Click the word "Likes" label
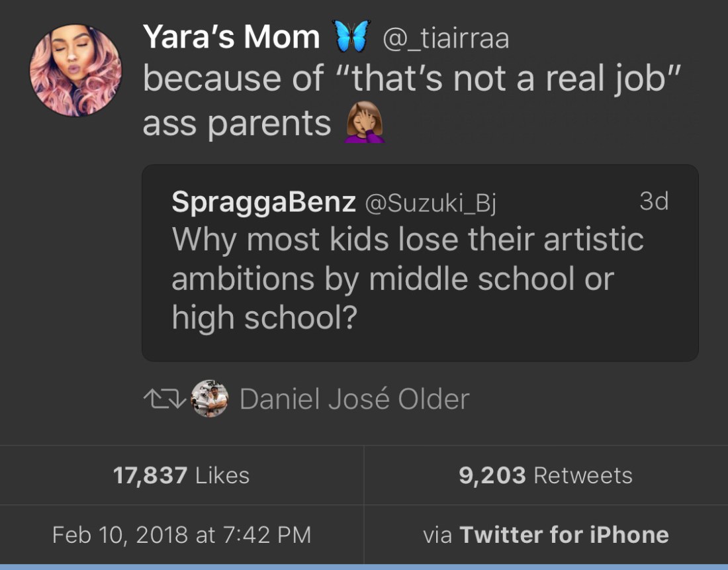728x570 pixels. (x=222, y=475)
